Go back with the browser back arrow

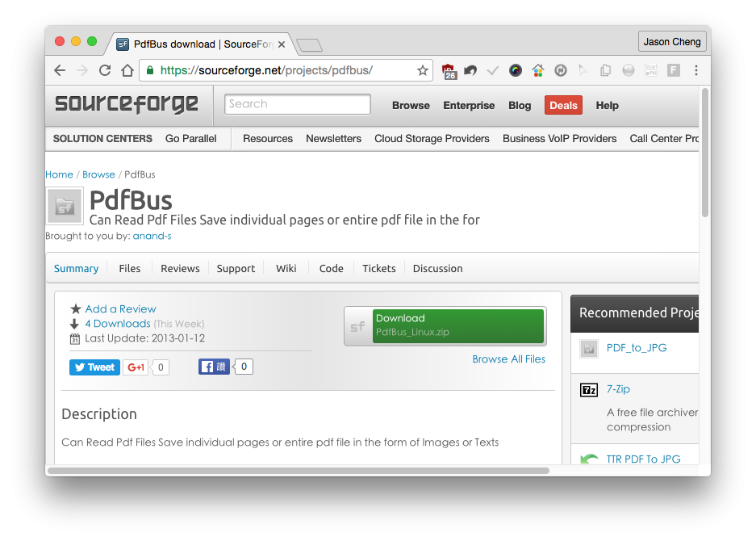(x=60, y=70)
